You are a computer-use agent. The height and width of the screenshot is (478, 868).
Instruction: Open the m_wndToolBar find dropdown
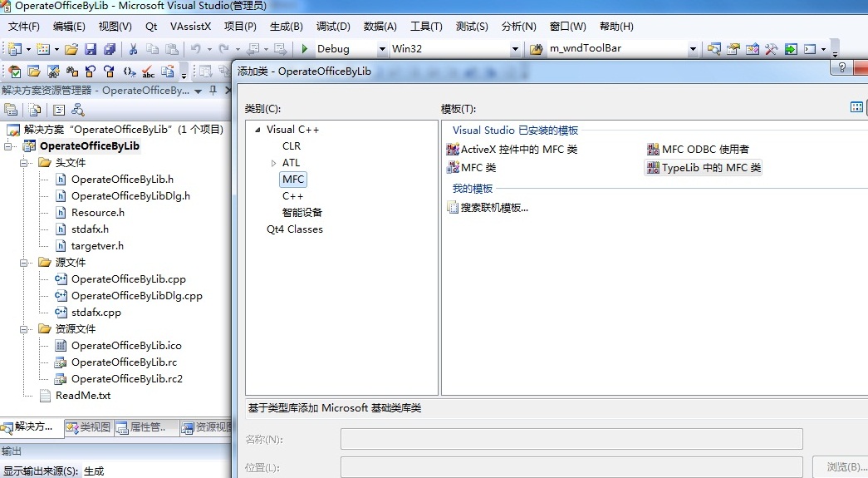click(693, 49)
